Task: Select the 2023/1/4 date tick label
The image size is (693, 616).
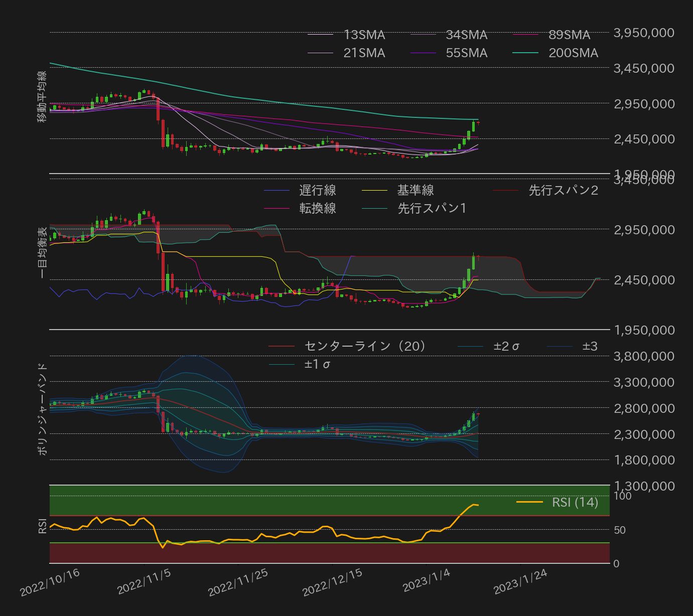Action: 426,581
